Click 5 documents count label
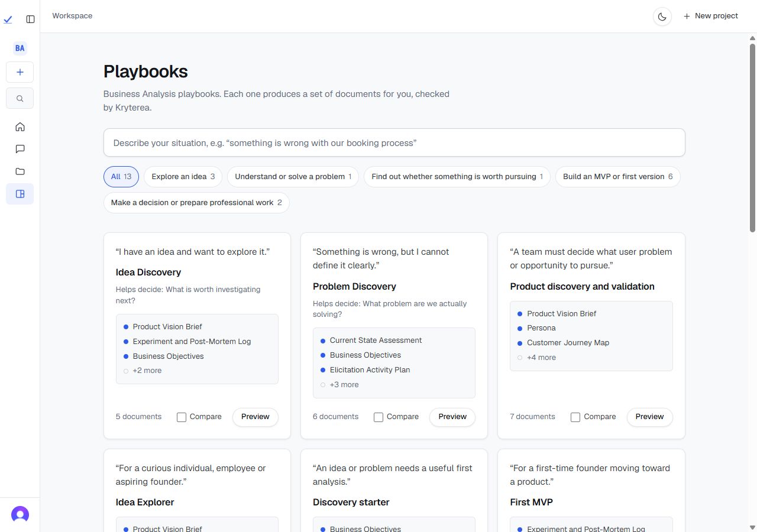The width and height of the screenshot is (757, 532). click(x=138, y=417)
